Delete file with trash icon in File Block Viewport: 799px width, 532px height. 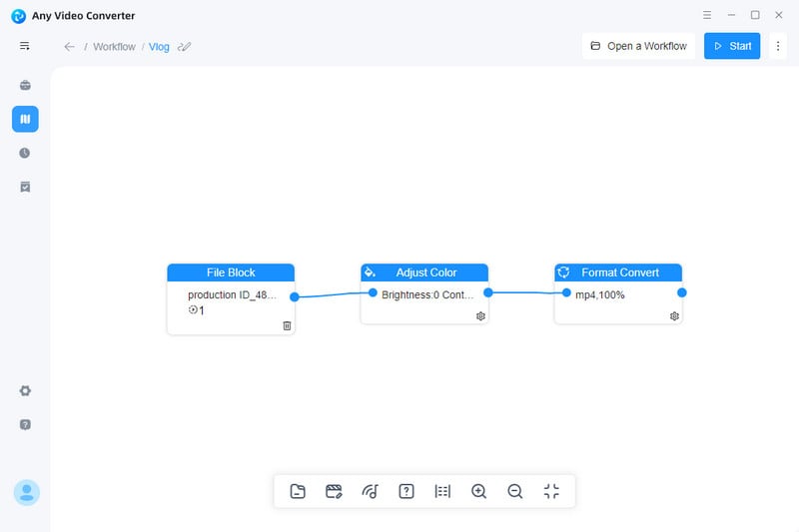[287, 325]
